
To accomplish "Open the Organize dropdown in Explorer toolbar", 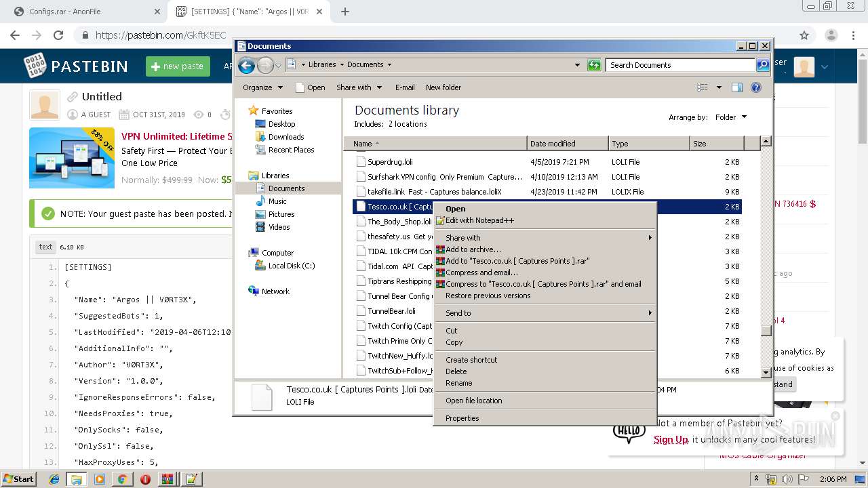I will pos(262,87).
